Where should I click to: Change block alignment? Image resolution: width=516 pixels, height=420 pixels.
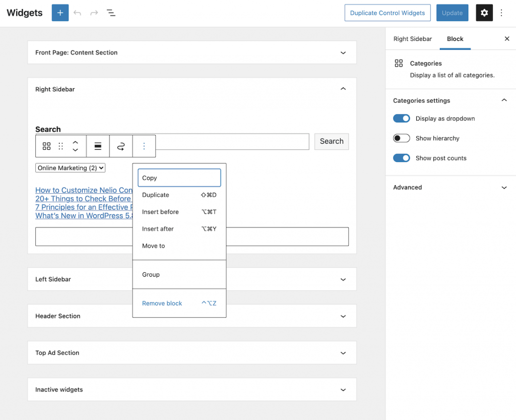tap(98, 146)
